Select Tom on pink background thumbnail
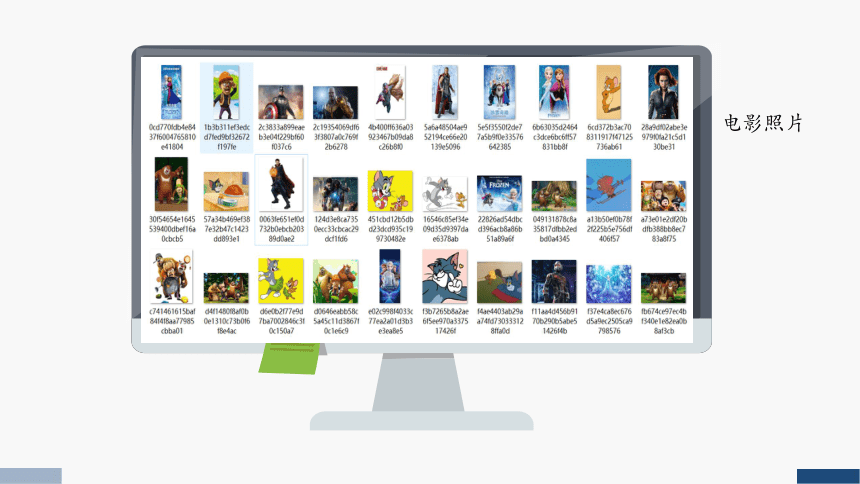Screen dimensions: 860x484 (x=445, y=276)
